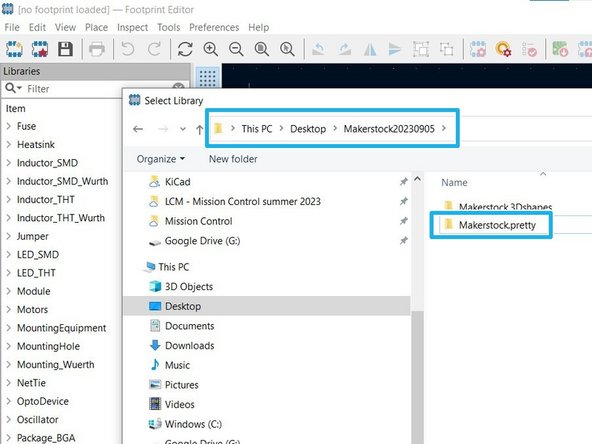This screenshot has height=444, width=592.
Task: Save using the floppy disk icon
Action: (65, 49)
